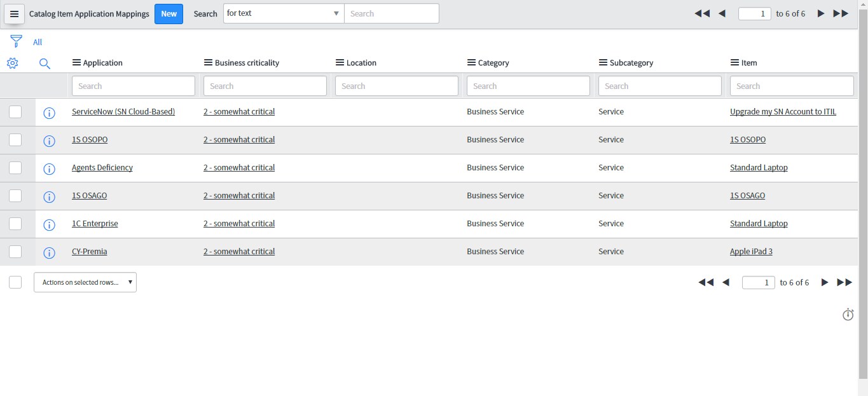
Task: Preview ServiceNow (SN Cloud-Based) record info icon
Action: (x=49, y=113)
